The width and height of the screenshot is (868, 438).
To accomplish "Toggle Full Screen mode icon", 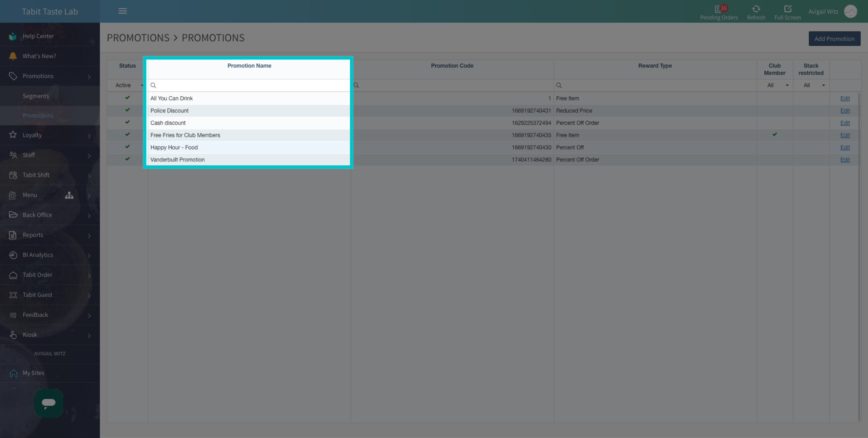I will [x=787, y=9].
